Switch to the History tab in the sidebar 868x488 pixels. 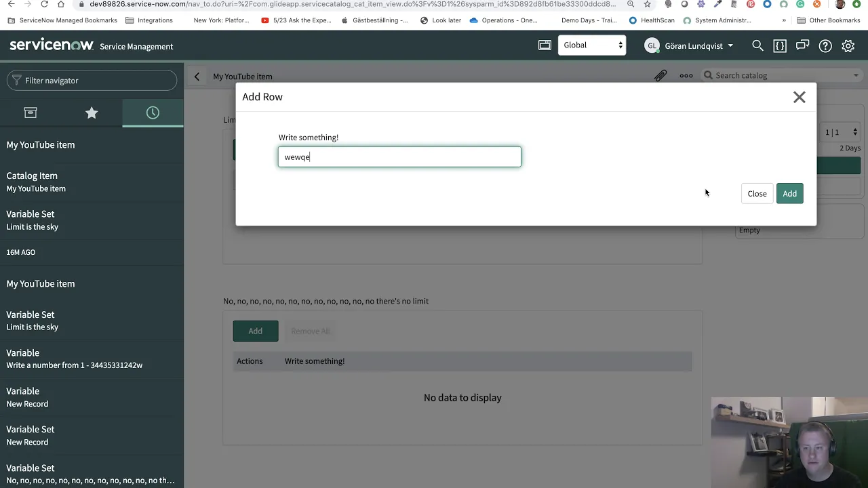(x=153, y=113)
